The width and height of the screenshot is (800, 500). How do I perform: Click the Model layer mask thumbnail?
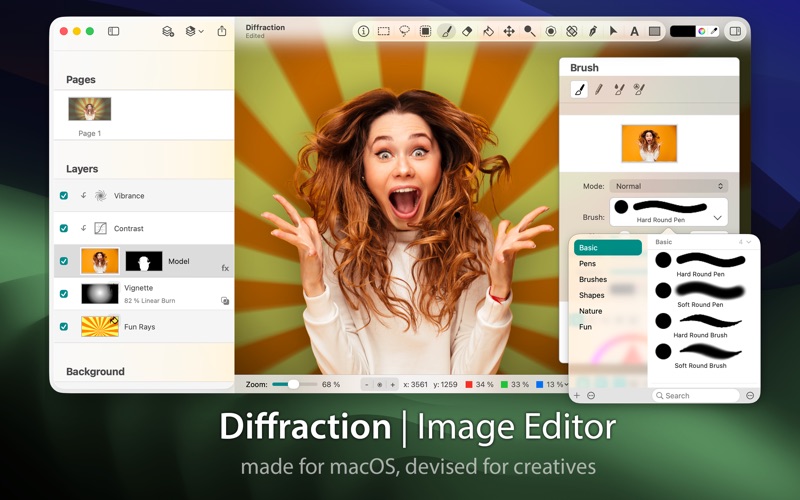point(144,261)
